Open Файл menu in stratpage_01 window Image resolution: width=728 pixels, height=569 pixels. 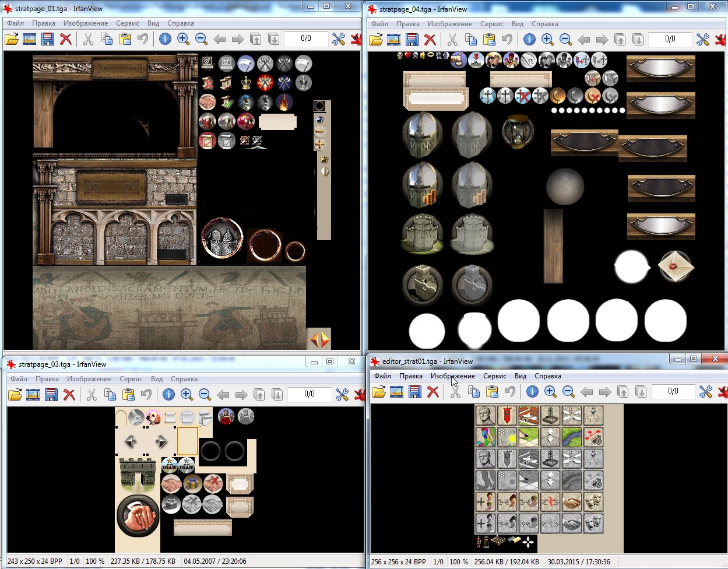coord(15,23)
